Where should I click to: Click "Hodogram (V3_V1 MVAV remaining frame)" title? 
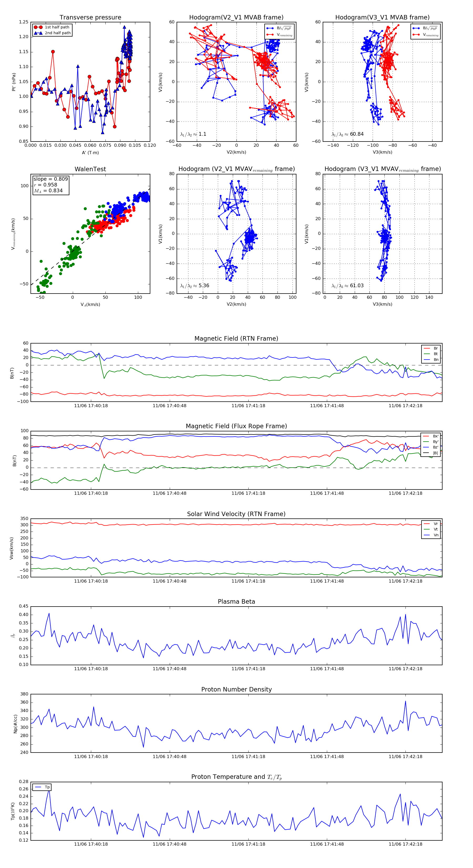[x=382, y=169]
